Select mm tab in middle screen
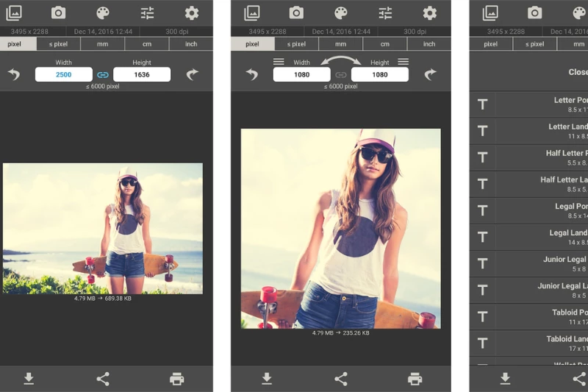 [x=340, y=44]
